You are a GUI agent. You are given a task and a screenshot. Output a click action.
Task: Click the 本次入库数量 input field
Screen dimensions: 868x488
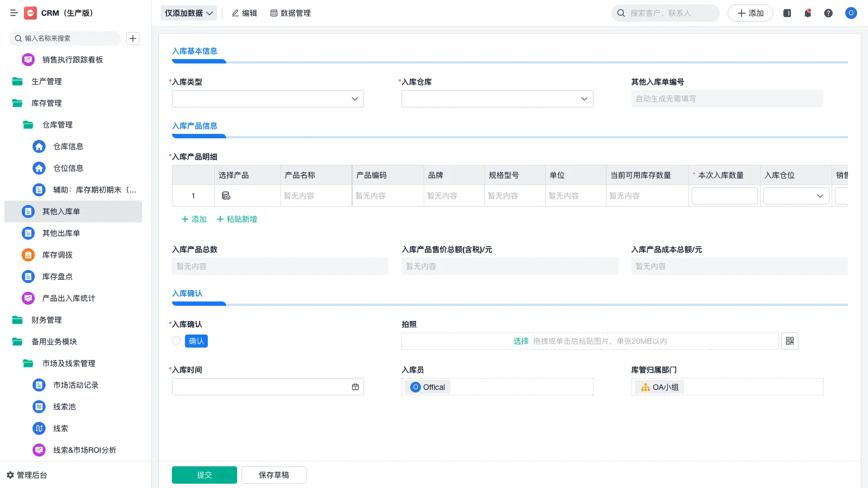click(724, 195)
